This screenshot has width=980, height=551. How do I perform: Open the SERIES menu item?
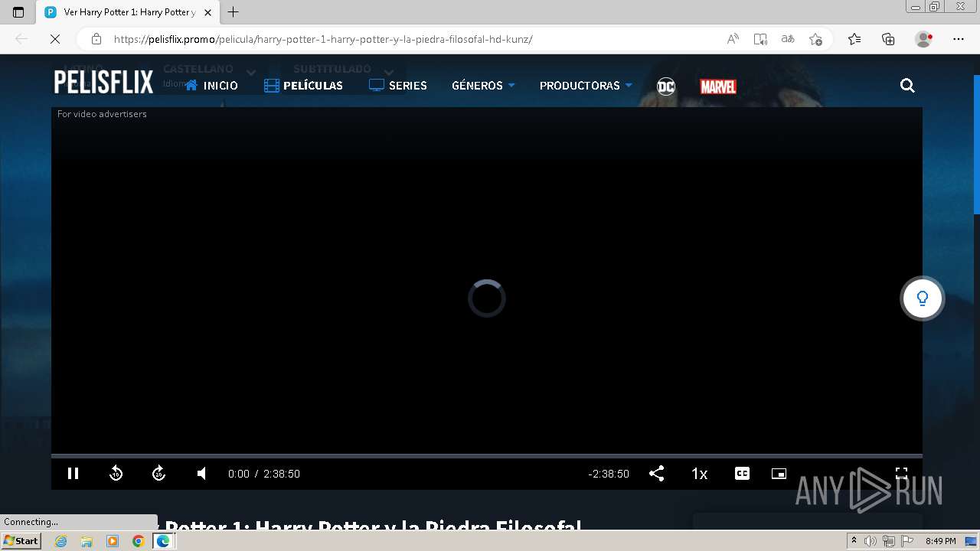tap(397, 86)
